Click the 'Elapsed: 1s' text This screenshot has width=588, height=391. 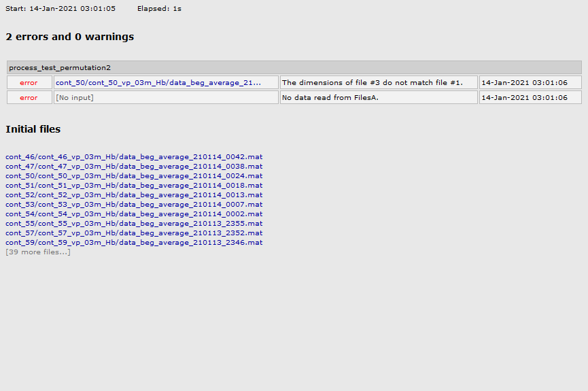tap(159, 9)
